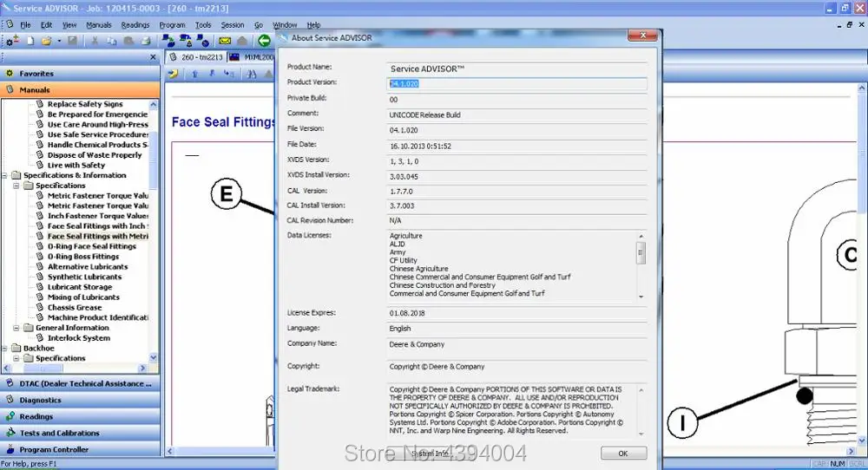Click the computer-with-globe connection toolbar icon
The height and width of the screenshot is (470, 868).
point(202,41)
